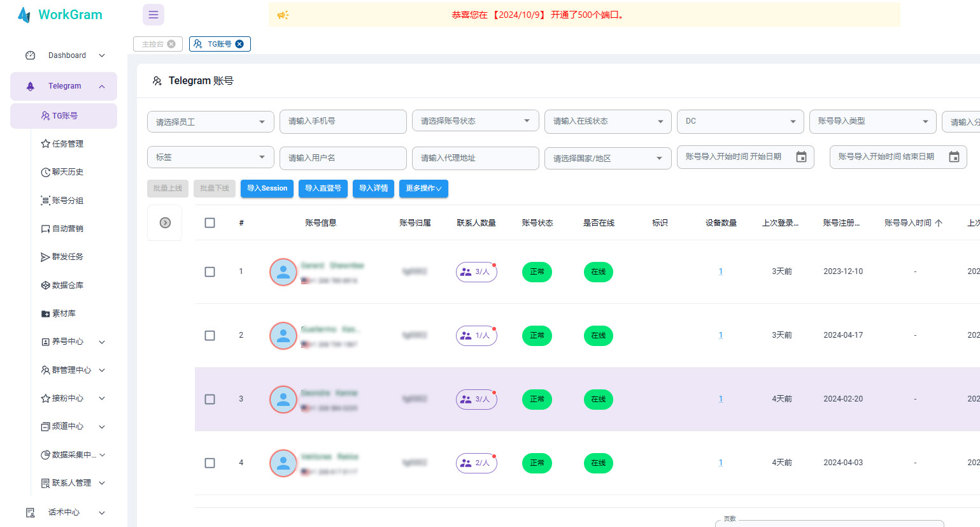The image size is (980, 527).
Task: Open 自动营销 in sidebar
Action: pos(67,229)
